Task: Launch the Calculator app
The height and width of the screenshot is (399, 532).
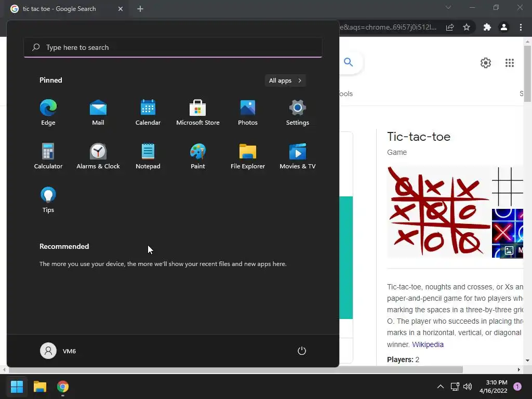Action: tap(48, 156)
